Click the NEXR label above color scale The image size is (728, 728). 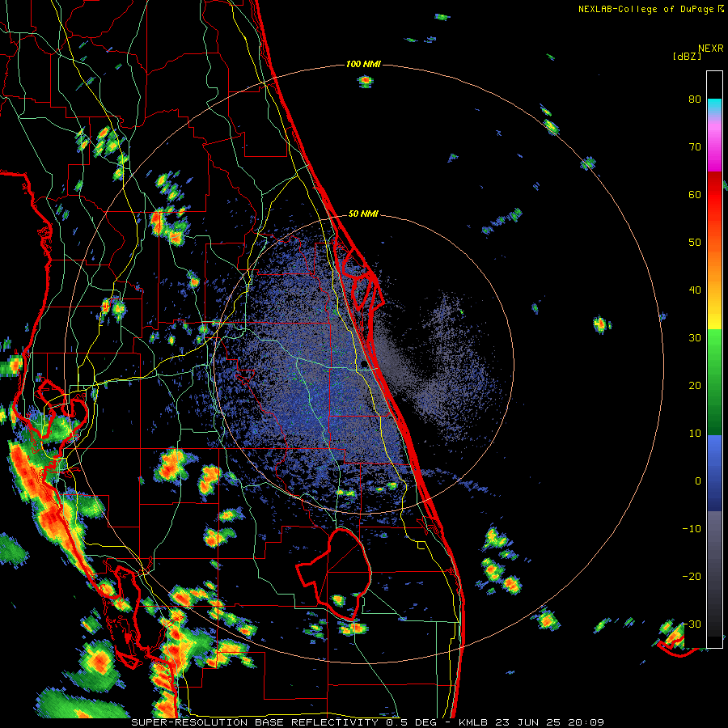coord(711,49)
